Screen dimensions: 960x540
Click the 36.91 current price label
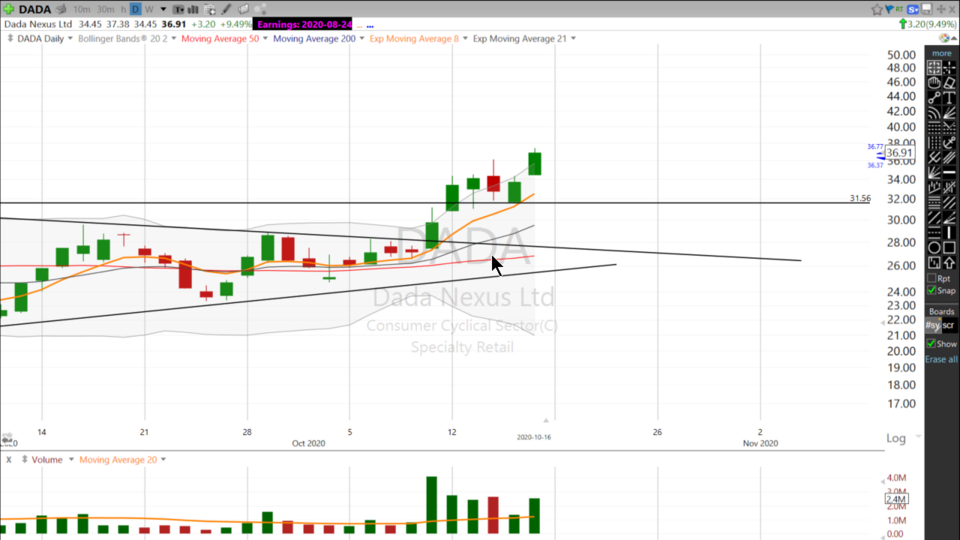pos(899,153)
